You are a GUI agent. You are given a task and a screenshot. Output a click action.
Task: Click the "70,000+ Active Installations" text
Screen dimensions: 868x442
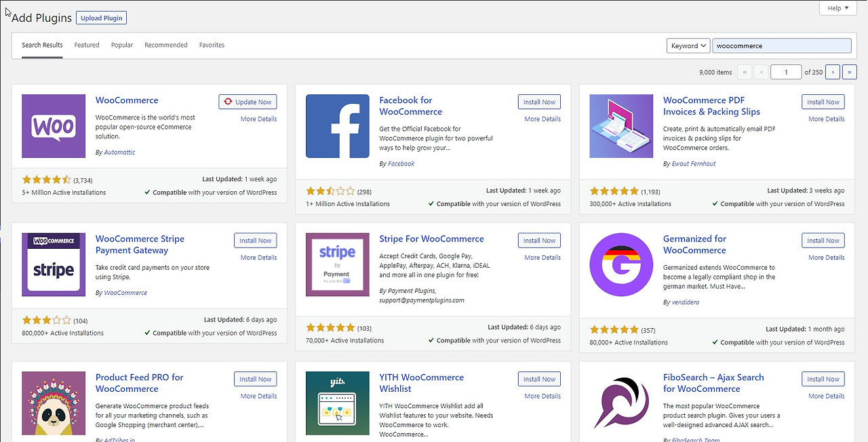tap(344, 341)
